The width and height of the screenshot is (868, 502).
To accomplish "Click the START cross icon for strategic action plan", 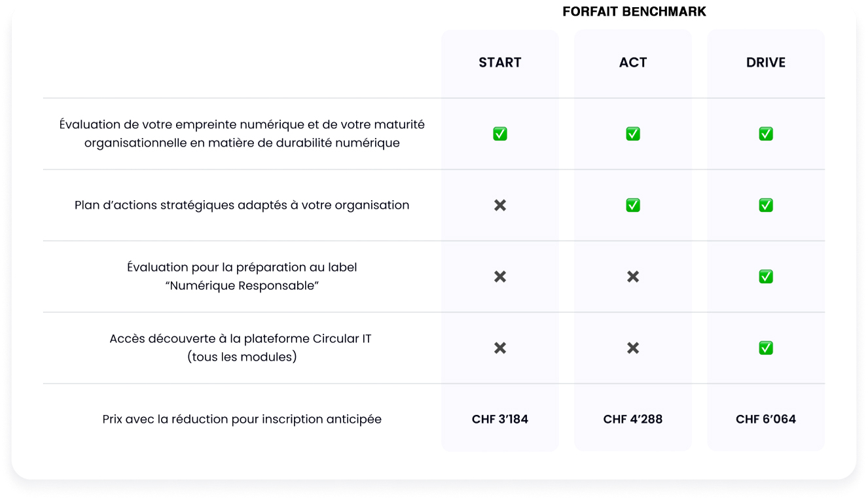I will [500, 206].
